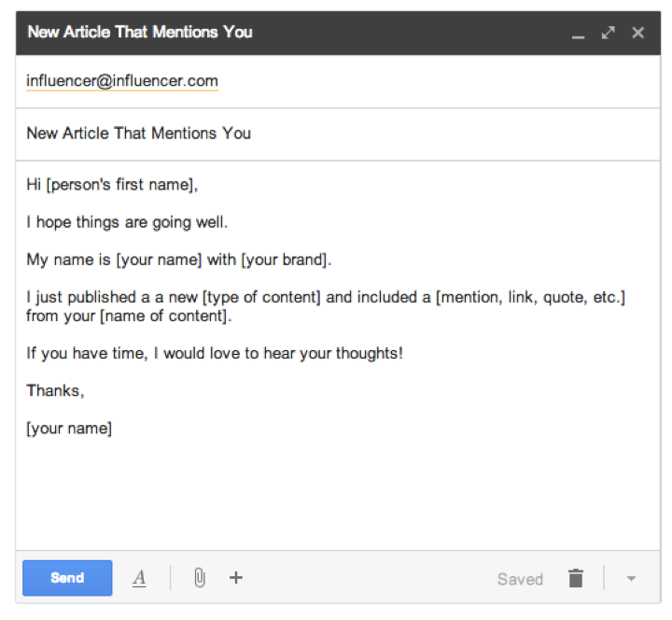Expand the more options arrow beside trash
Viewport: 672px width, 620px height.
[631, 579]
